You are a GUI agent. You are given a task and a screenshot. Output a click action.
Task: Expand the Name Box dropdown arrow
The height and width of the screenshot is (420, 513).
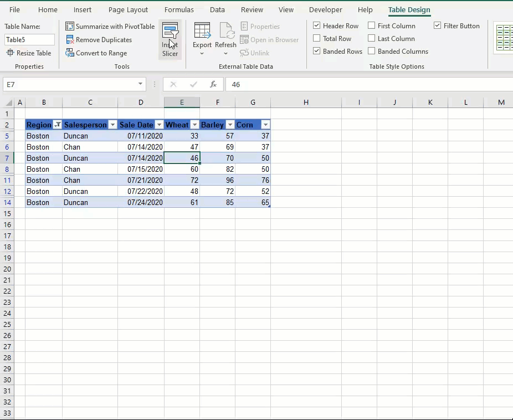click(140, 84)
